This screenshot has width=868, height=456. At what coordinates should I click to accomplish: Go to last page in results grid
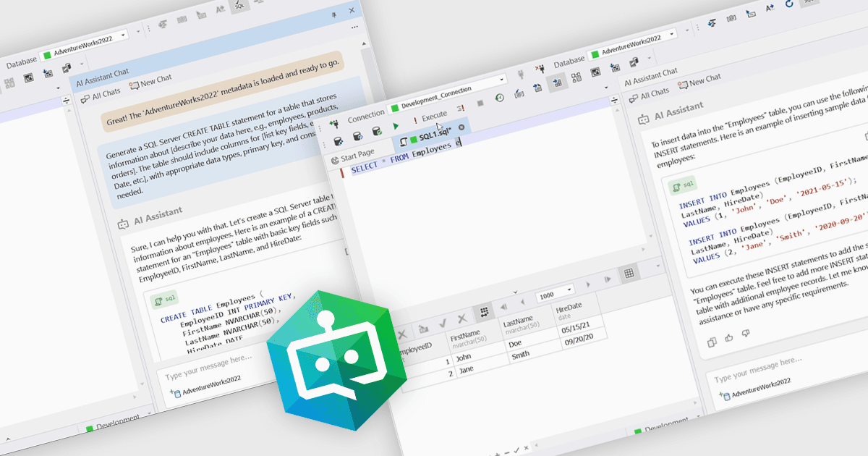point(608,278)
